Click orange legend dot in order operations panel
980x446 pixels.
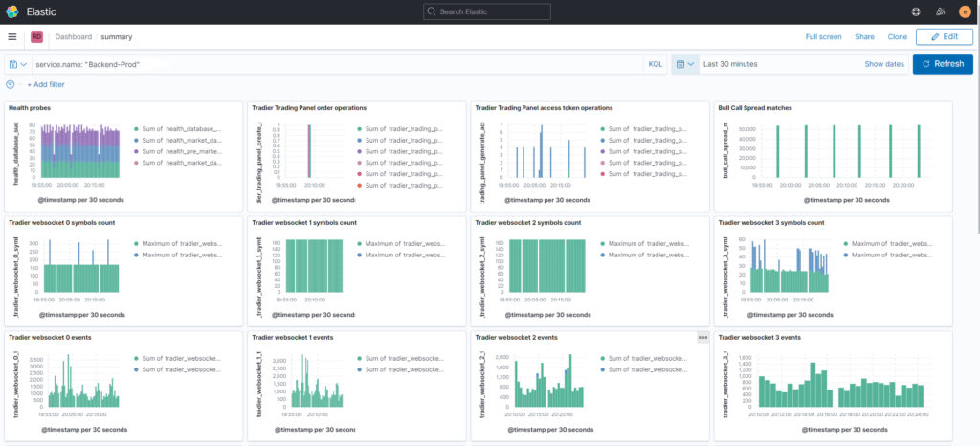pyautogui.click(x=359, y=185)
